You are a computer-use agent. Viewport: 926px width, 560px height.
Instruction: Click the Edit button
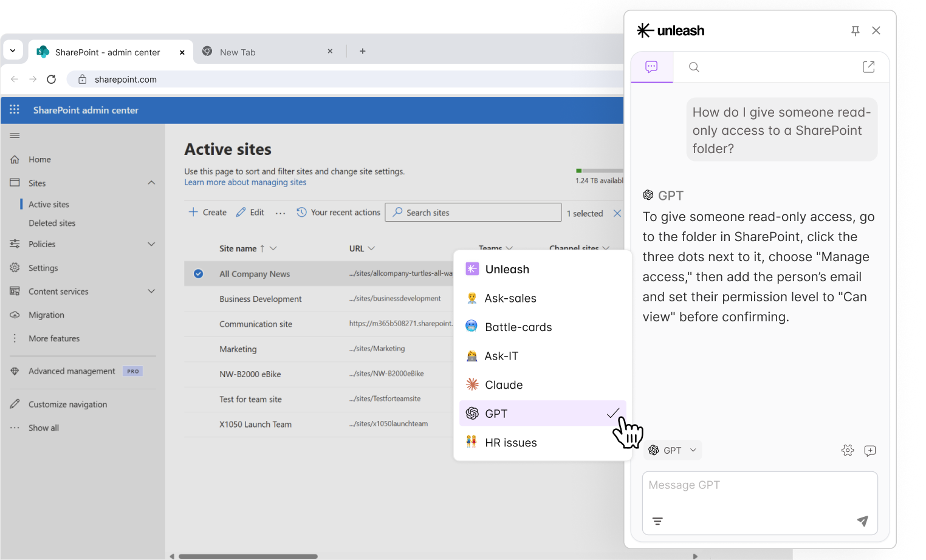[x=250, y=212]
